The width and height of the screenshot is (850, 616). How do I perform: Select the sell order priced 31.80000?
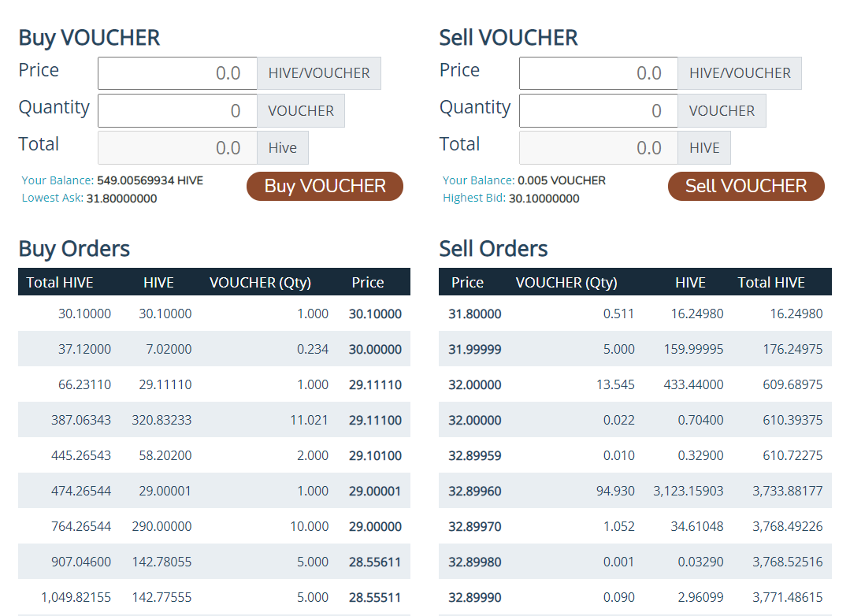(635, 314)
